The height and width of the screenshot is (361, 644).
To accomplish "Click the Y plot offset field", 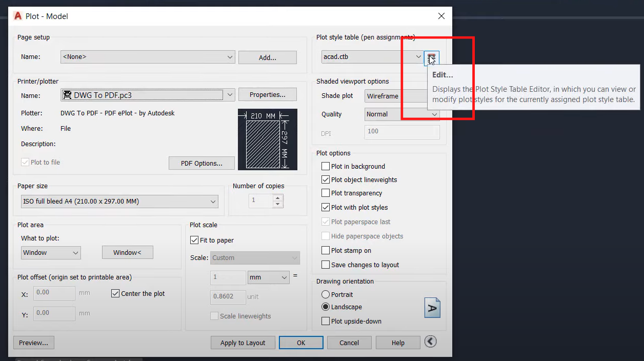I will pyautogui.click(x=54, y=313).
